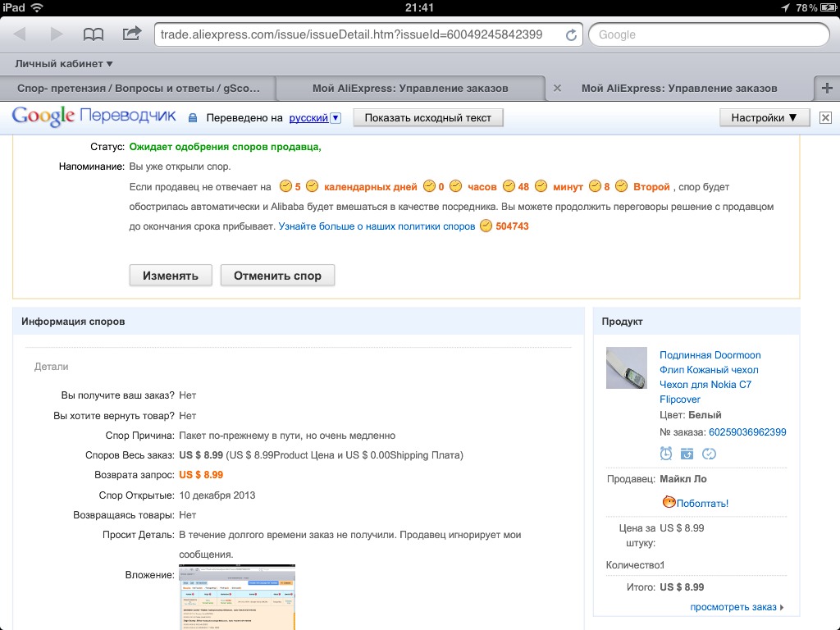Click the calendar arrow icon under order number
The image size is (840, 630).
pyautogui.click(x=687, y=454)
